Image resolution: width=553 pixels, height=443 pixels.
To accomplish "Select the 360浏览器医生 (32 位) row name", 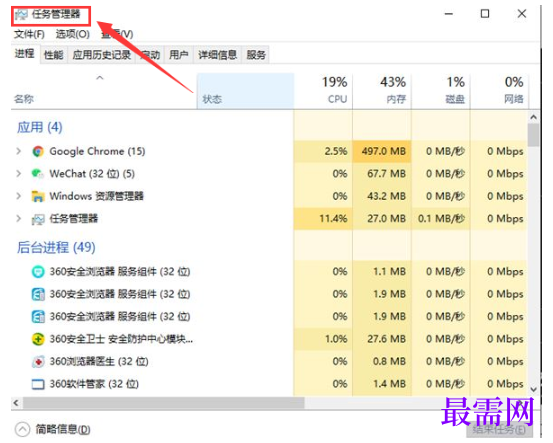I will (99, 362).
